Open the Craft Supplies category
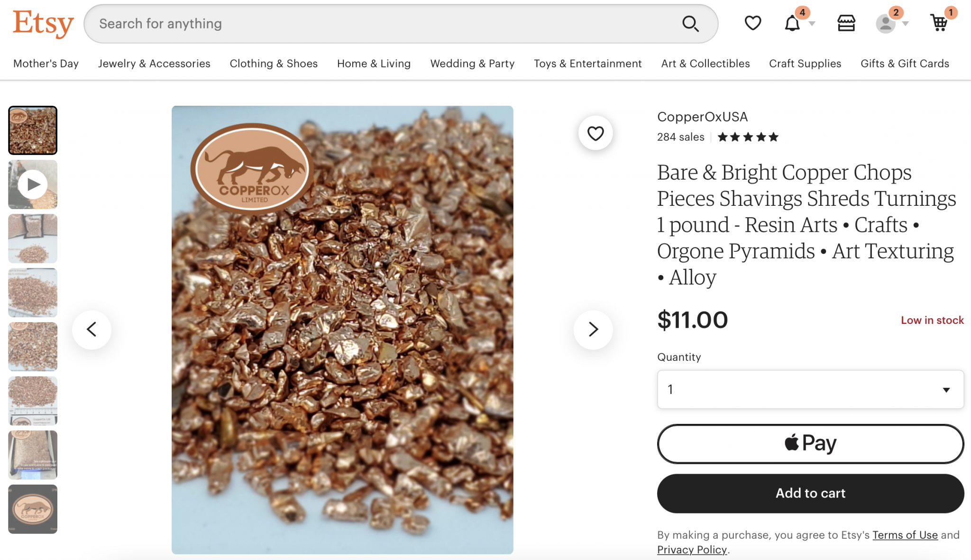 point(805,64)
